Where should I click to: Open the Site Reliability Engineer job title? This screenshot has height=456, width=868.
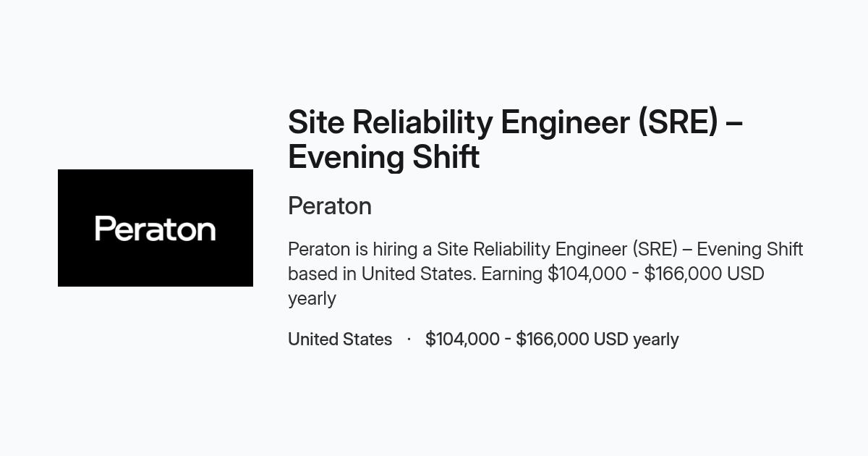[x=515, y=139]
